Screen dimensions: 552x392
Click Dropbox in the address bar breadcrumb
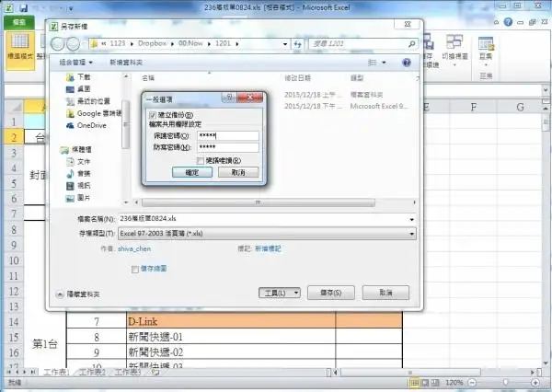(152, 43)
